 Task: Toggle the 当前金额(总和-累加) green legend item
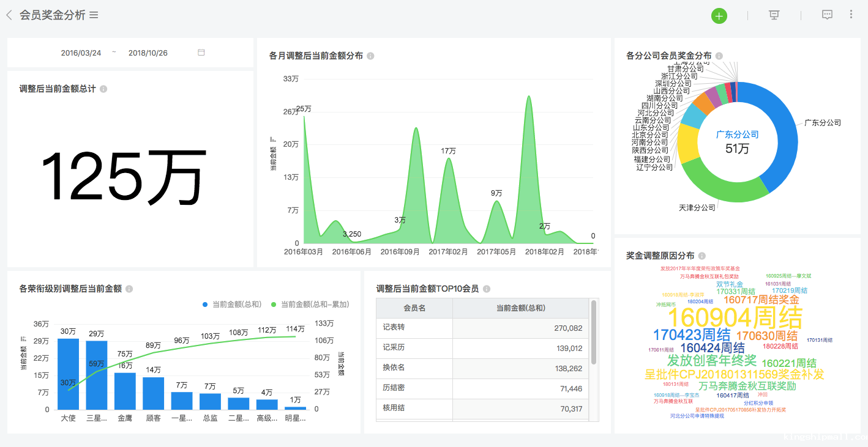pyautogui.click(x=310, y=305)
